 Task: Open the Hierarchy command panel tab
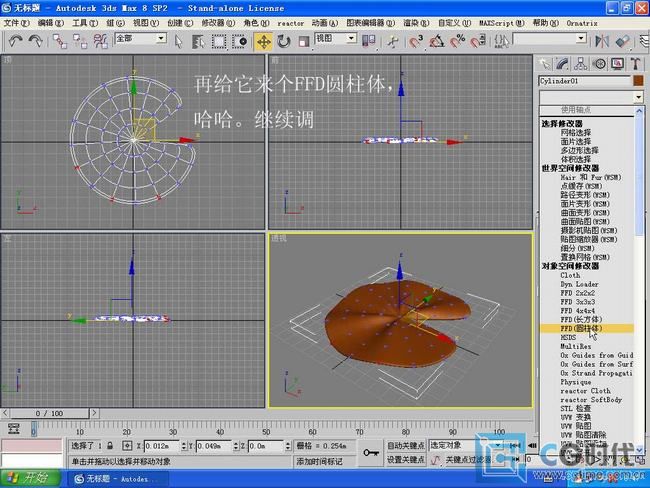point(581,64)
